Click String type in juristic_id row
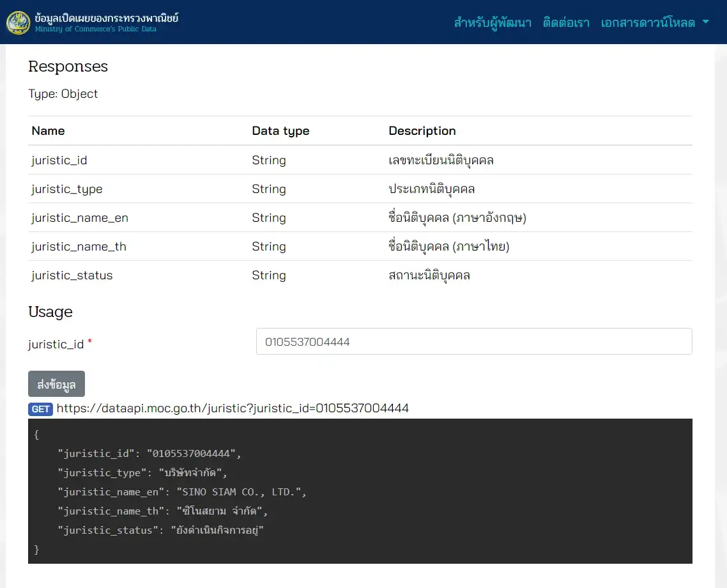The height and width of the screenshot is (588, 727). point(269,160)
